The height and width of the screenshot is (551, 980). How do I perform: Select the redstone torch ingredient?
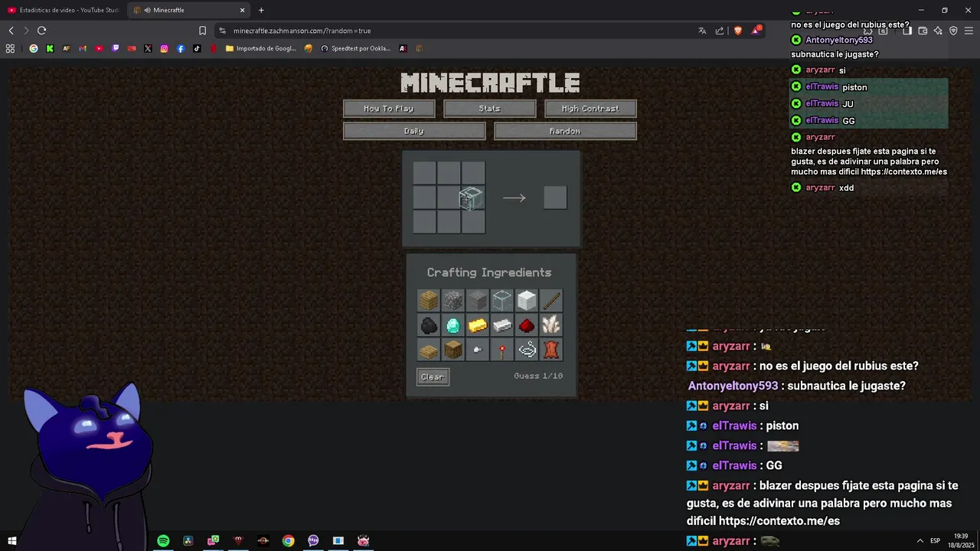(502, 350)
